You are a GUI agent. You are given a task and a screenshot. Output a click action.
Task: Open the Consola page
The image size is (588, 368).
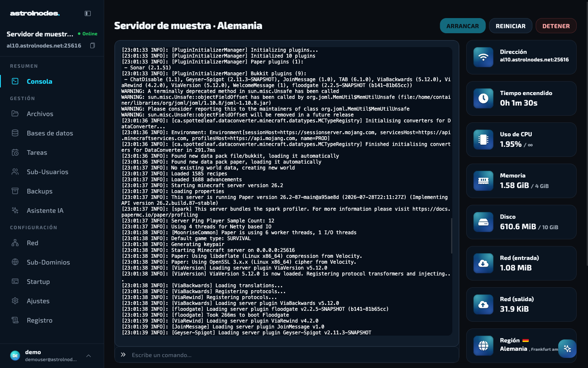click(x=52, y=82)
